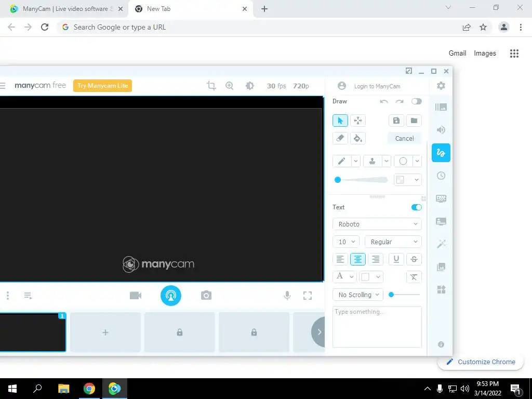The width and height of the screenshot is (532, 399).
Task: Choose the eraser tool
Action: [x=340, y=138]
